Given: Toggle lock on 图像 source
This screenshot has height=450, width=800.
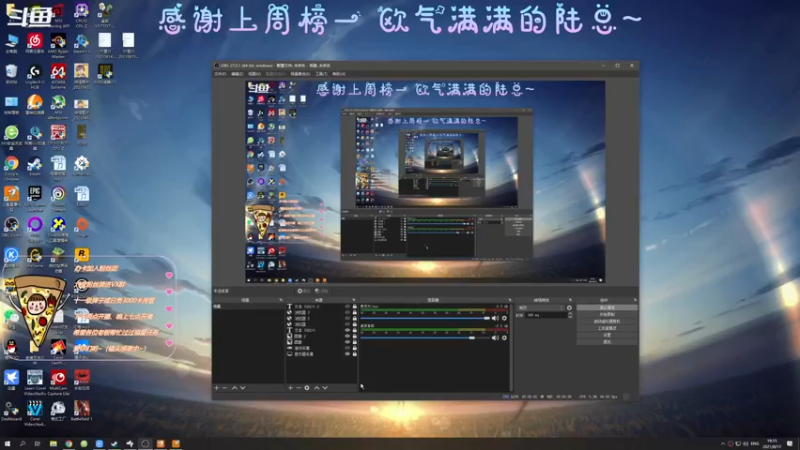Looking at the screenshot, I should pyautogui.click(x=355, y=342).
